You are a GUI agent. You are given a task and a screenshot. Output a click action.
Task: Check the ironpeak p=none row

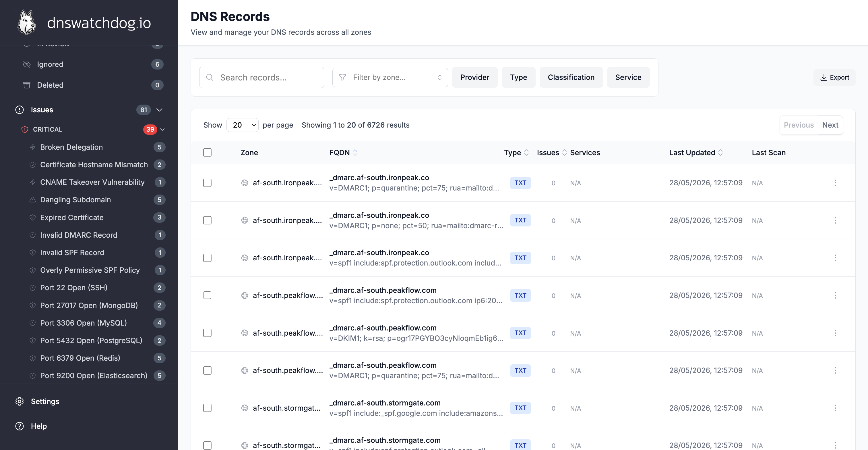tap(207, 221)
